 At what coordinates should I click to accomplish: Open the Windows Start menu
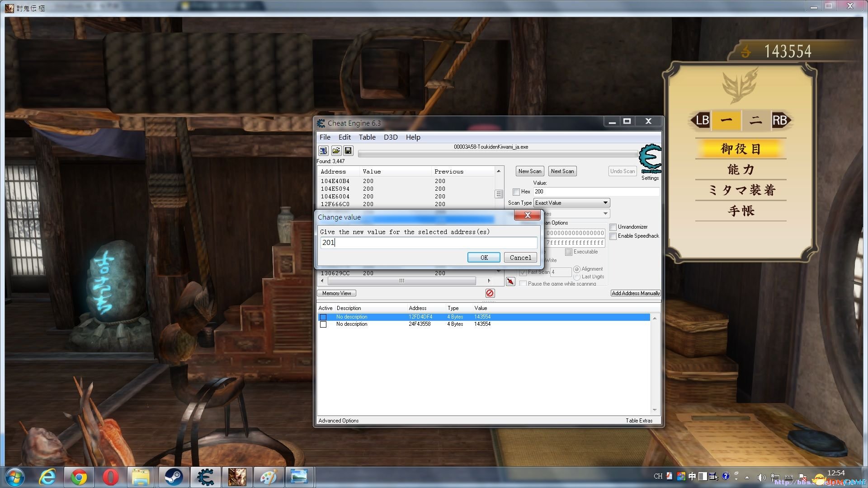point(15,477)
